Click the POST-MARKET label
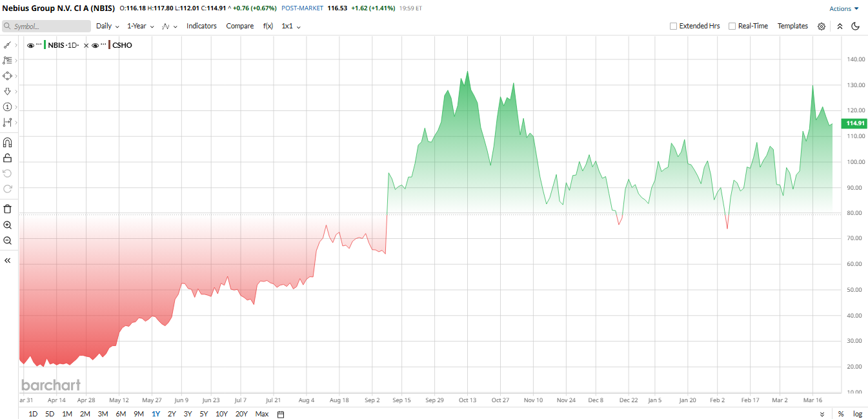 click(x=303, y=8)
